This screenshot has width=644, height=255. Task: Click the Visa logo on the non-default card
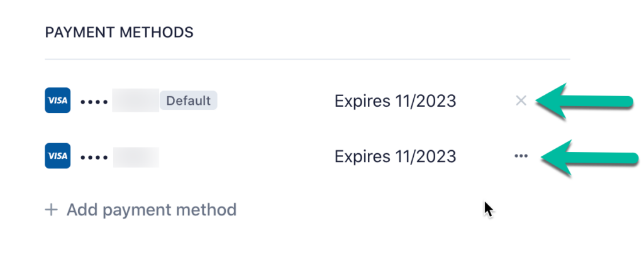(57, 155)
